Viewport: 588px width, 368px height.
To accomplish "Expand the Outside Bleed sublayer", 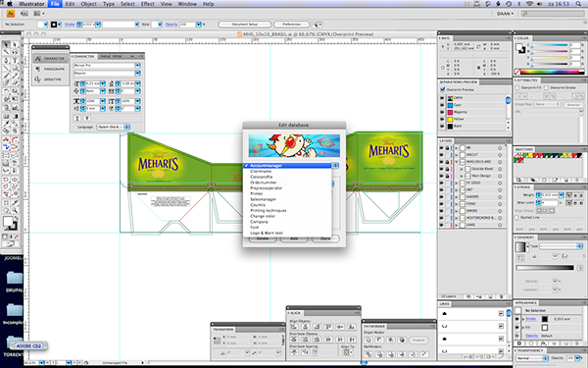I will pyautogui.click(x=462, y=169).
